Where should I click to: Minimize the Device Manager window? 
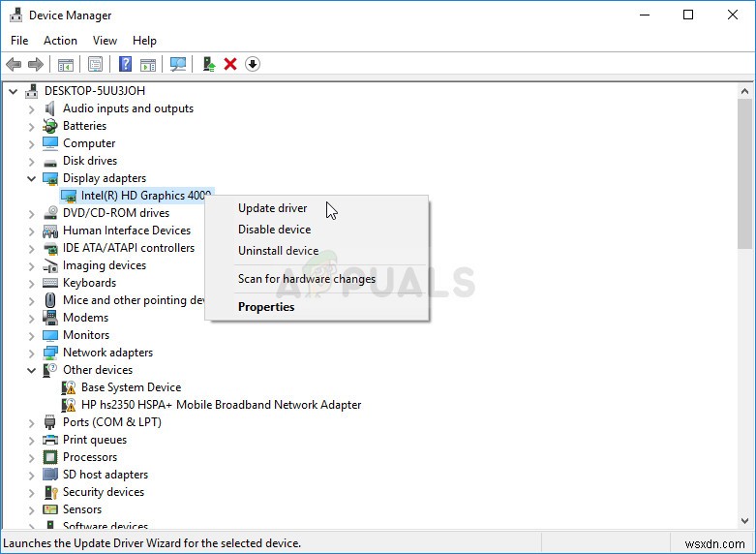[644, 15]
